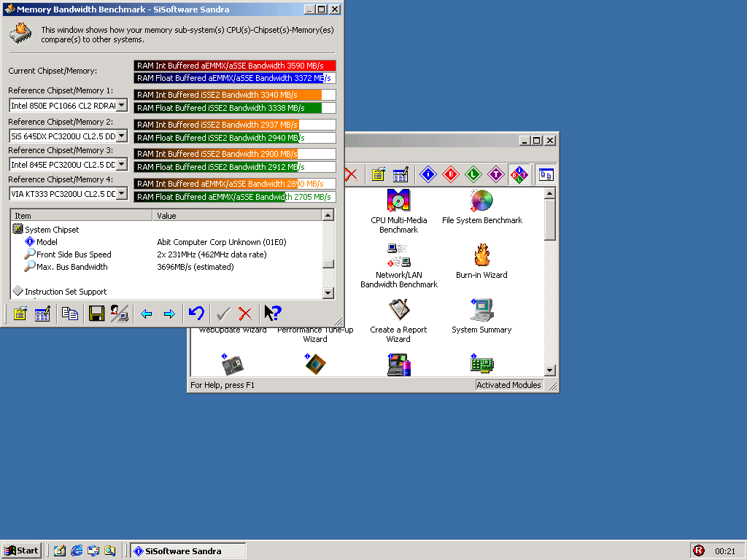Click the red RAM Int Buffered bandwidth bar
747x560 pixels.
pos(234,66)
